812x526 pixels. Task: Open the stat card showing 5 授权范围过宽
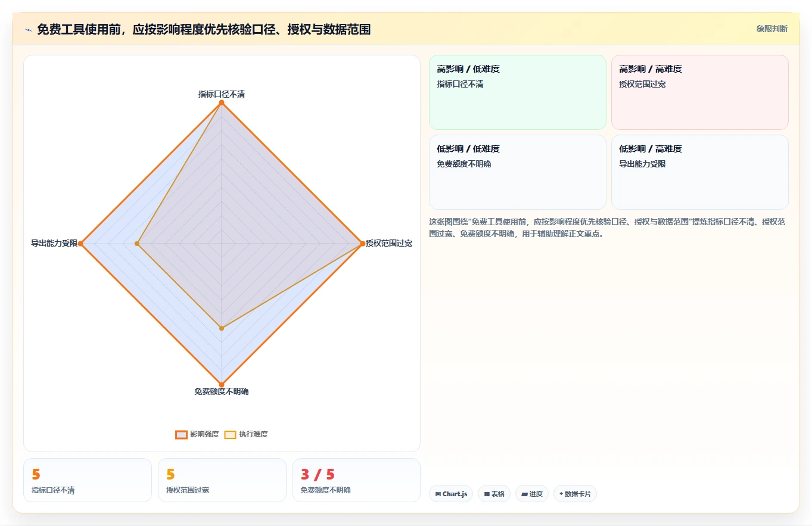tap(222, 480)
